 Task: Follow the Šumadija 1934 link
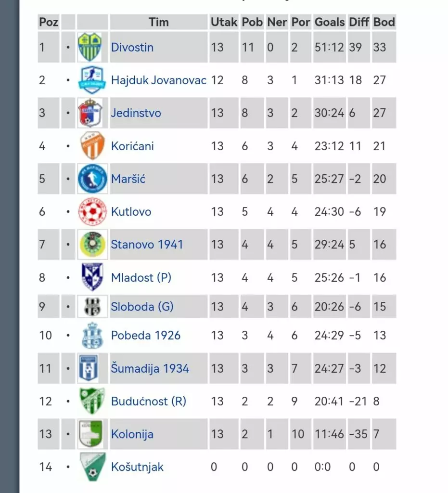(150, 369)
